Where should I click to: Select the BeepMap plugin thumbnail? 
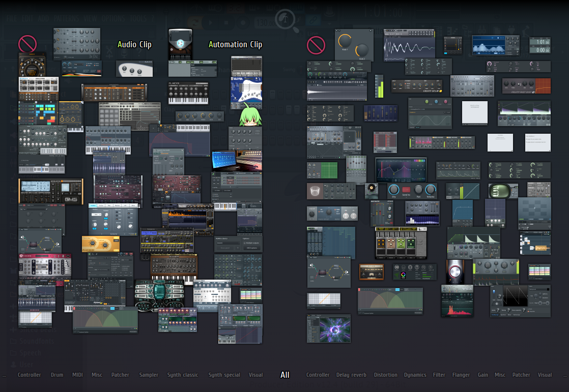(x=82, y=68)
